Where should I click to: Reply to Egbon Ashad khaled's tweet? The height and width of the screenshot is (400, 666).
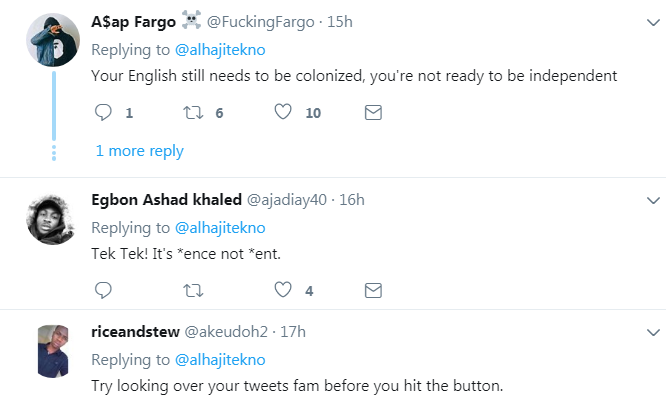103,291
